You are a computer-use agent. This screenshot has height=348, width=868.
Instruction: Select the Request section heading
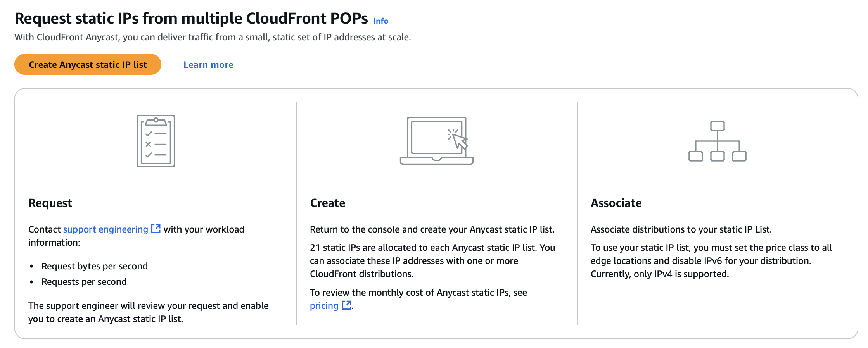(50, 203)
